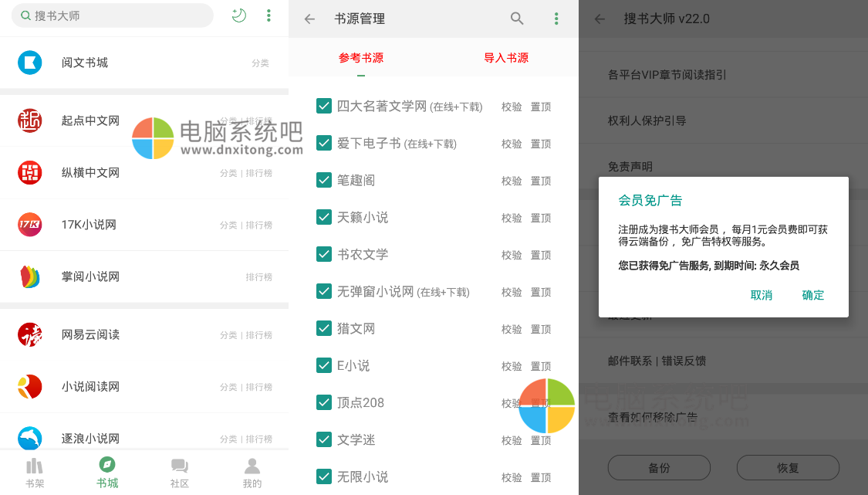Uncheck 笔趣阁 source
The image size is (868, 495).
pos(324,180)
